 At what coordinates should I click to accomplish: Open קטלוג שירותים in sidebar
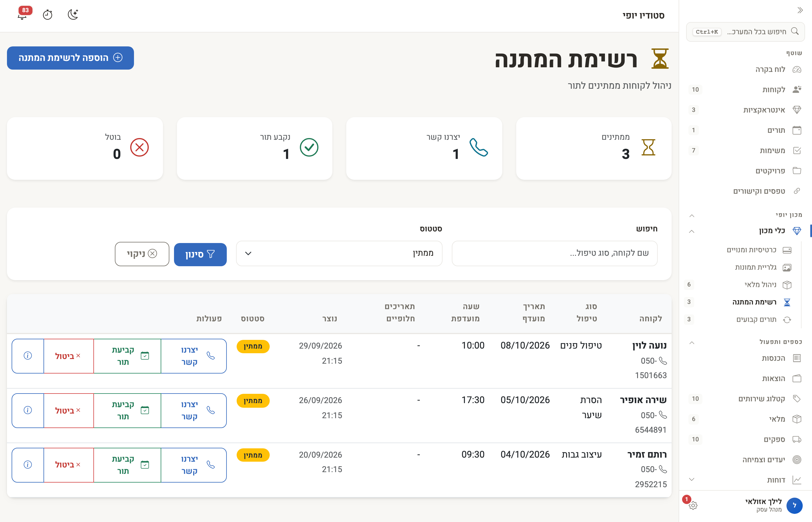tap(745, 399)
